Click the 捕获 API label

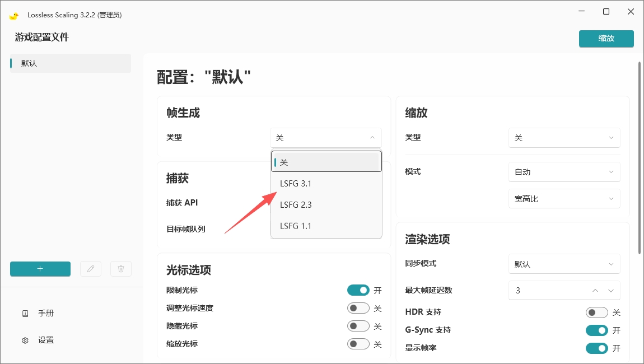click(182, 203)
